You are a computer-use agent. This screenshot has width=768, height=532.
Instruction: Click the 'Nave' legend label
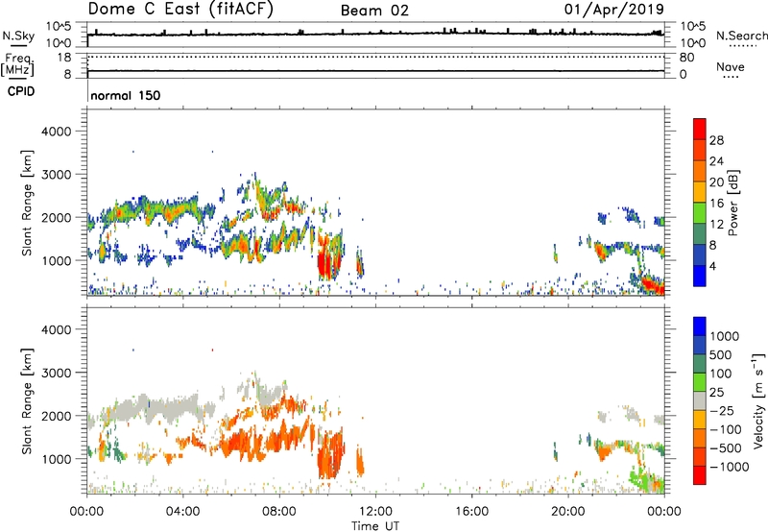pyautogui.click(x=731, y=67)
